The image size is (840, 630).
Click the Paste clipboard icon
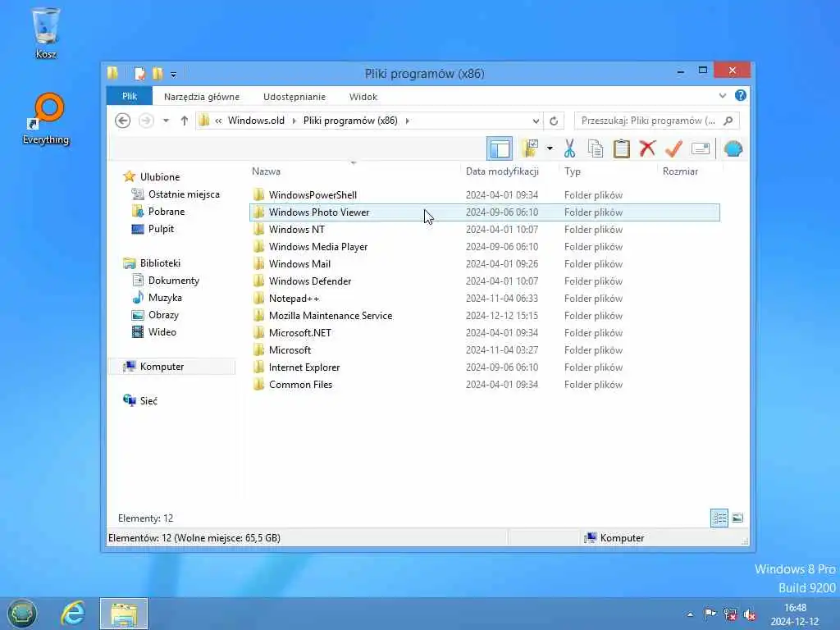point(622,148)
